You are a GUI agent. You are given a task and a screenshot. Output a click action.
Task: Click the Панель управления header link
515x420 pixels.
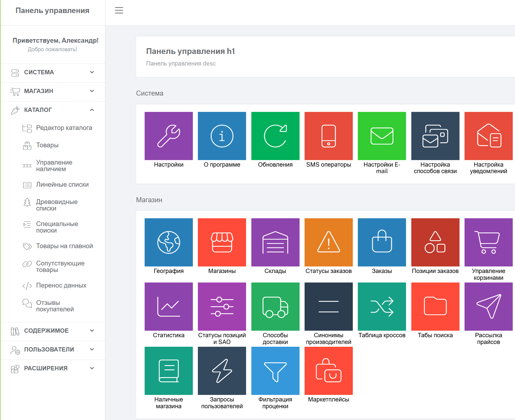click(52, 11)
